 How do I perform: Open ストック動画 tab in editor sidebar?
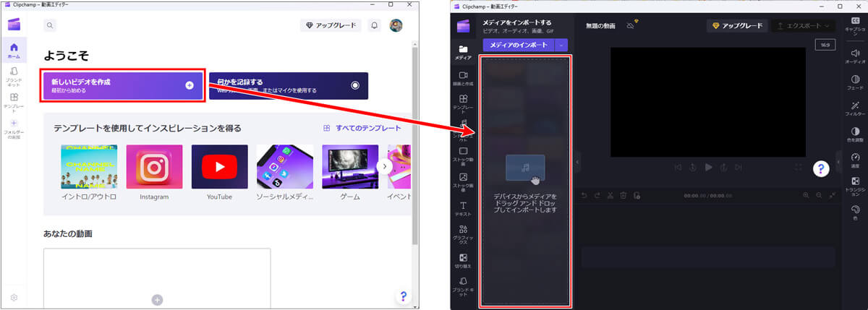click(463, 156)
